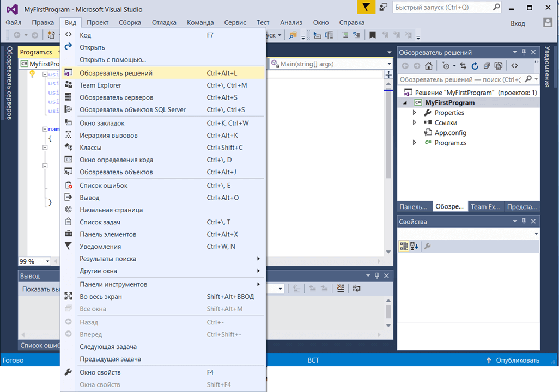Screen dimensions: 559x392
Task: Expand the Properties node in Solution Explorer
Action: (414, 113)
